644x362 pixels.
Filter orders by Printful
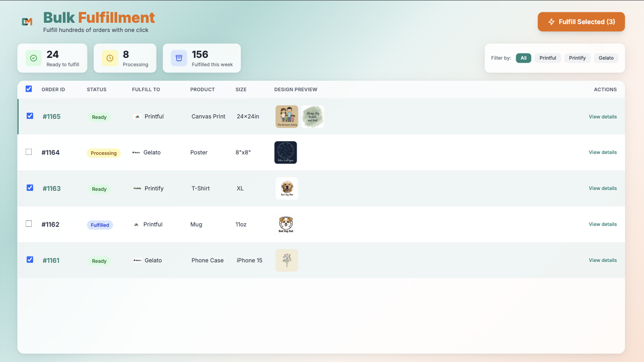click(547, 58)
